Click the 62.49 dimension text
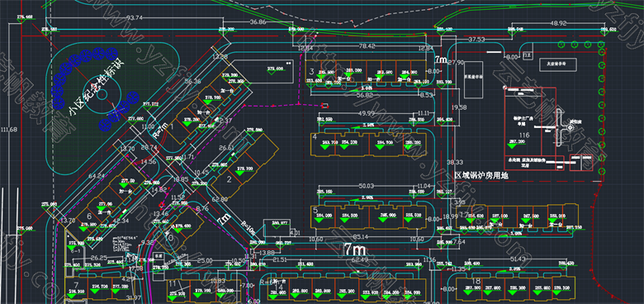 360,259
